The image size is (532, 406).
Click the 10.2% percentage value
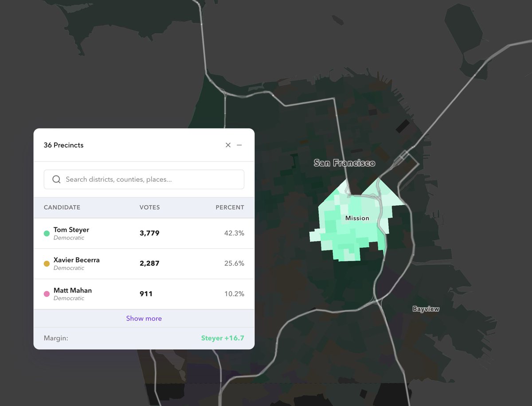coord(235,294)
